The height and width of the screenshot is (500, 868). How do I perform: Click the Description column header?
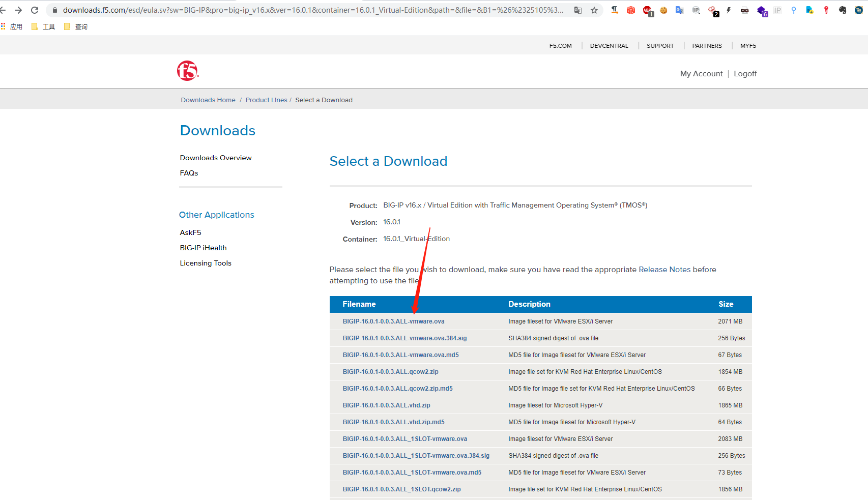tap(529, 304)
